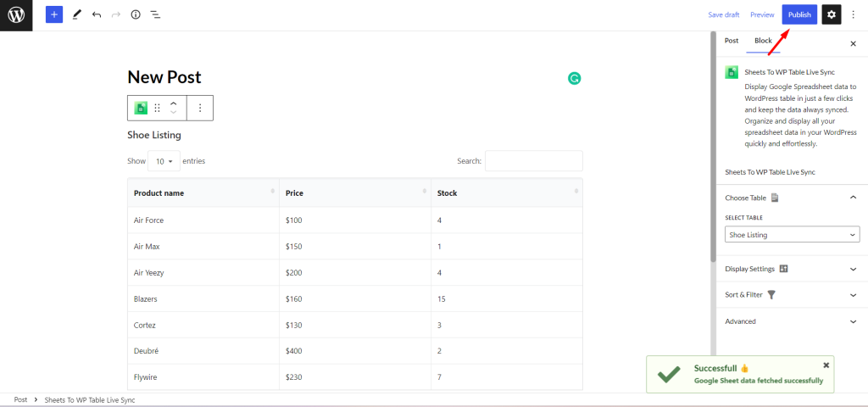Click the Display Settings panel icon

pos(783,269)
